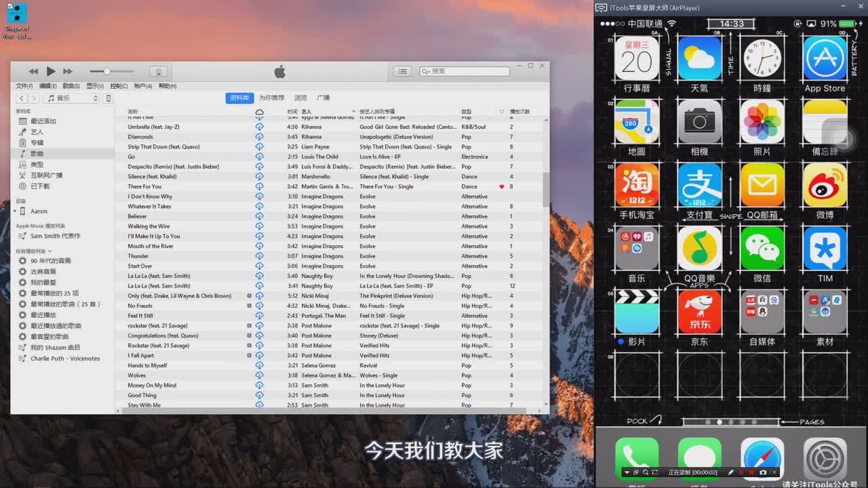Expand the Aaron device entry
868x488 pixels.
15,211
